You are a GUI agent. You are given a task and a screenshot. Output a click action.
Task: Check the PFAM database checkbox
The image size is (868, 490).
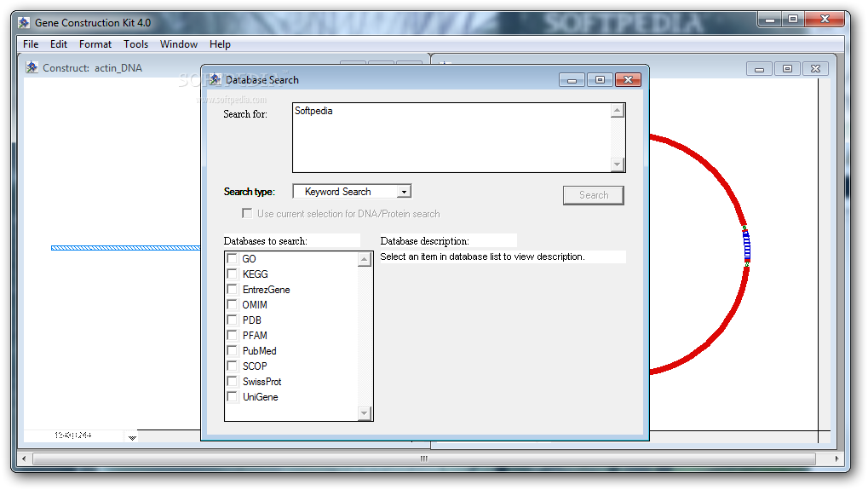pos(232,336)
